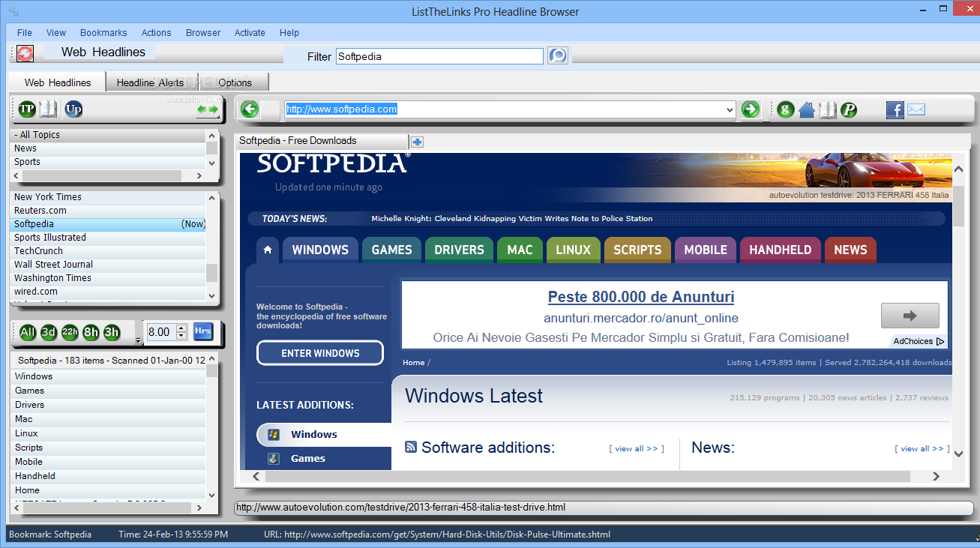This screenshot has height=548, width=980.
Task: Click the RSS icon beside Software additions
Action: click(x=411, y=447)
